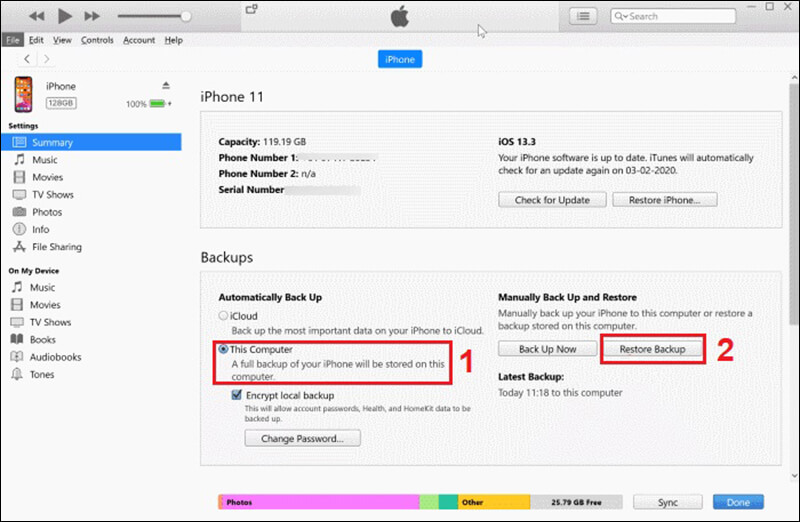Open the Edit menu
This screenshot has width=800, height=522.
pos(36,40)
